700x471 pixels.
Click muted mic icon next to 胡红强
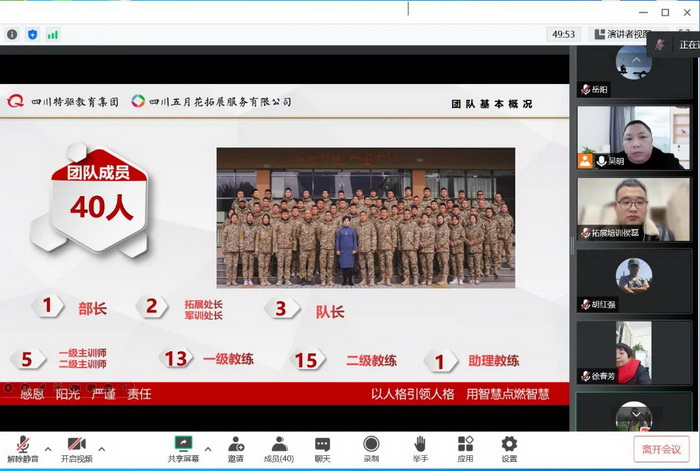point(586,304)
